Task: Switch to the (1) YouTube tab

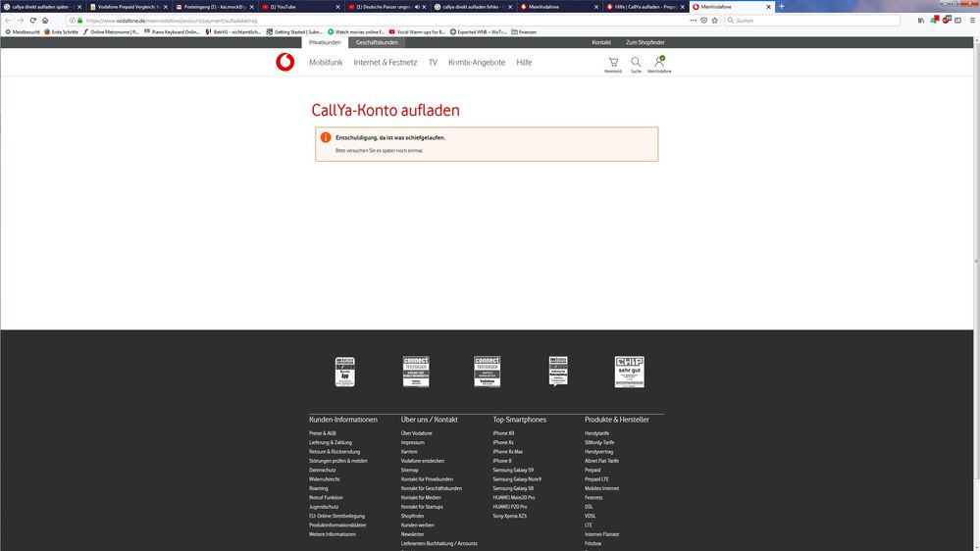Action: [301, 7]
